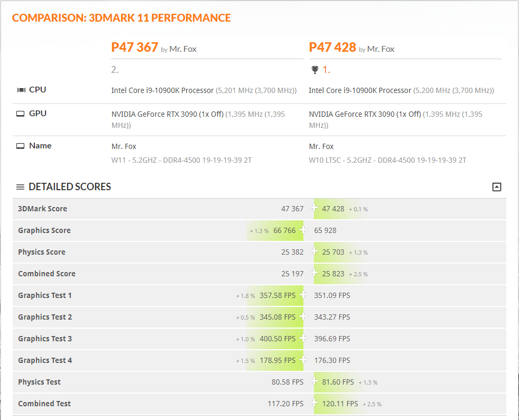
Task: Click the plus marker on Graphics Score row
Action: coord(303,229)
